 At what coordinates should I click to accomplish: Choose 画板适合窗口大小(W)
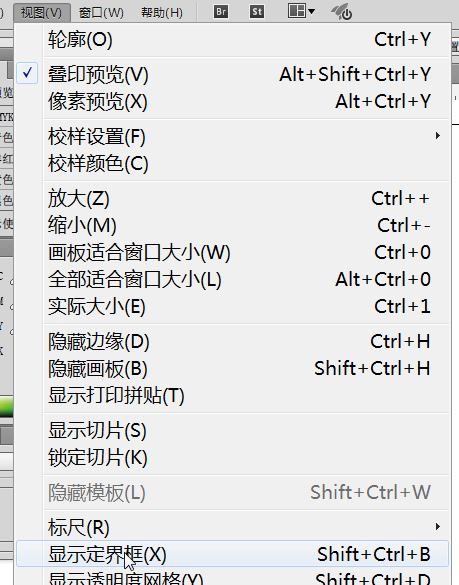(232, 252)
